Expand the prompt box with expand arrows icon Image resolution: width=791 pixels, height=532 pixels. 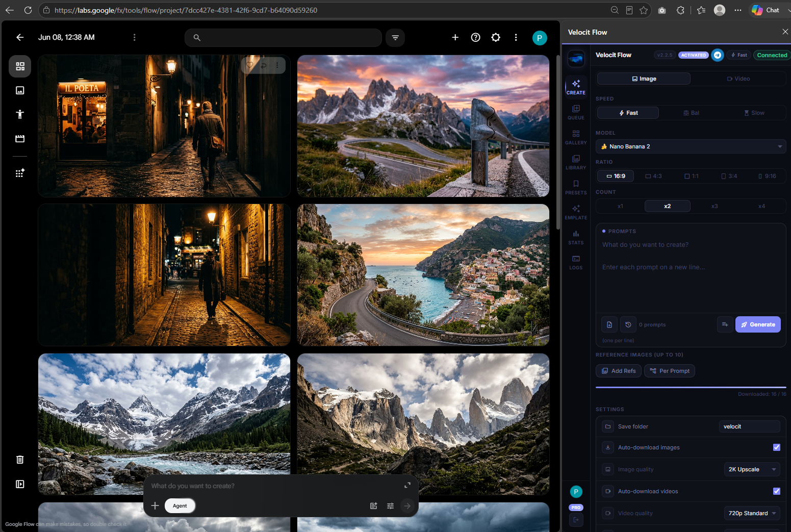[x=407, y=485]
